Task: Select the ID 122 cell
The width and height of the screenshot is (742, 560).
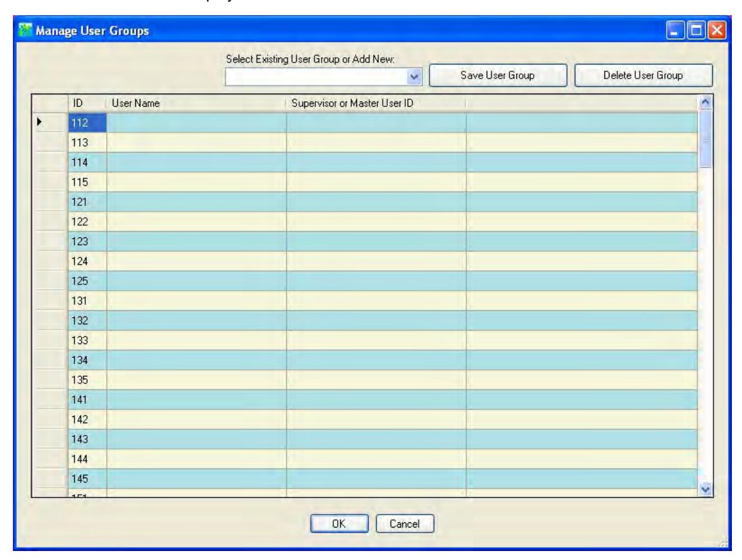Action: coord(87,222)
